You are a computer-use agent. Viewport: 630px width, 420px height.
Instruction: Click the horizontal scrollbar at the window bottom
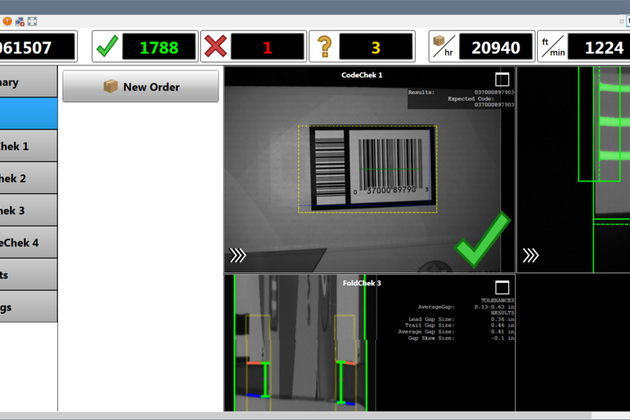pos(295,416)
